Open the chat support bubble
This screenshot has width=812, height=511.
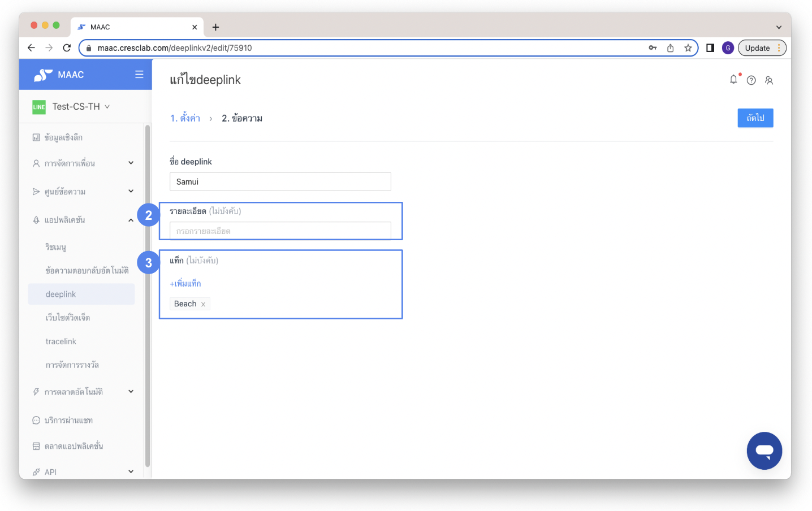click(764, 451)
